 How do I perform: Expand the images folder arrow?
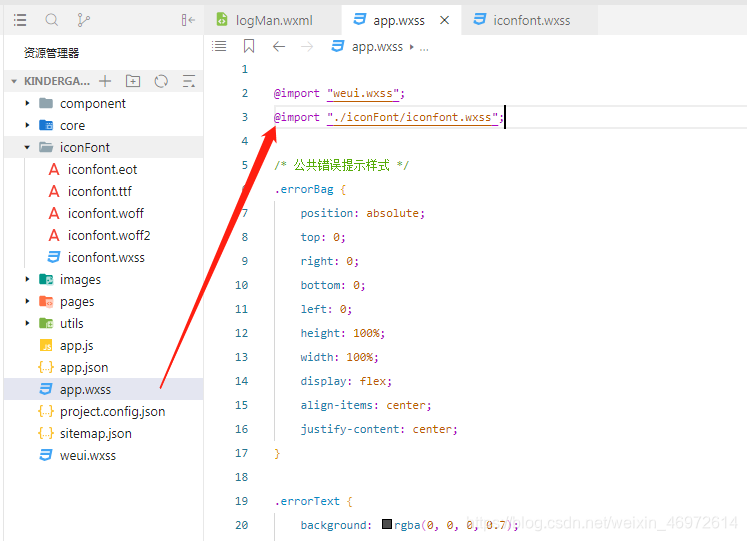click(x=27, y=279)
